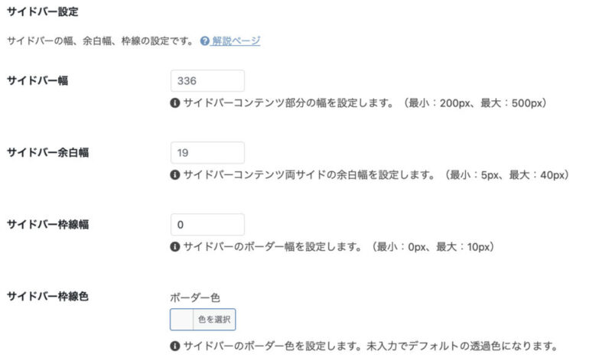Screen dimensions: 612x364
Task: Click the info icon beside border color hint
Action: click(x=175, y=346)
